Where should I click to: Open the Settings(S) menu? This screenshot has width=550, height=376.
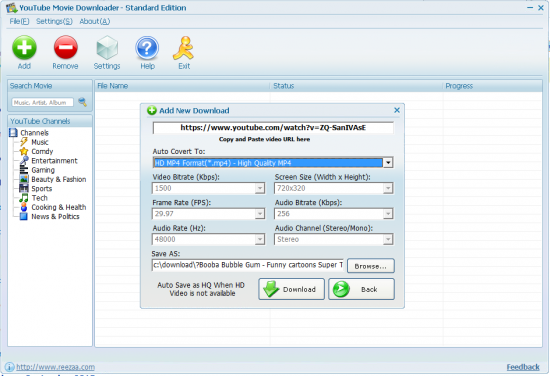coord(54,21)
